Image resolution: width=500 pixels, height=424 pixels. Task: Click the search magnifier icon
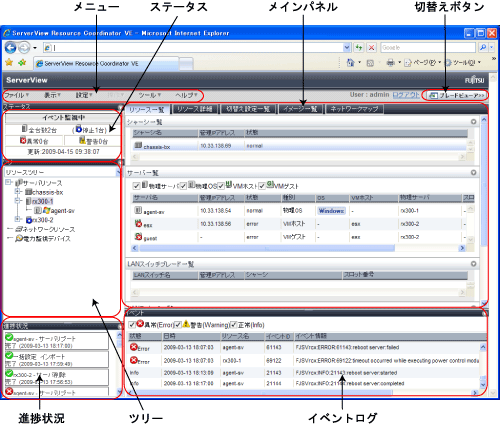(483, 48)
